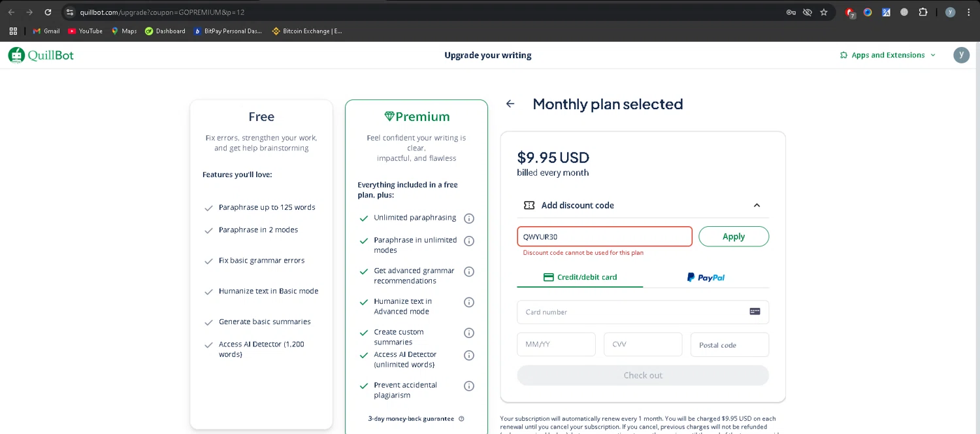Click 'Paraphrase up to 125 words' feature
The width and height of the screenshot is (980, 434).
(267, 207)
